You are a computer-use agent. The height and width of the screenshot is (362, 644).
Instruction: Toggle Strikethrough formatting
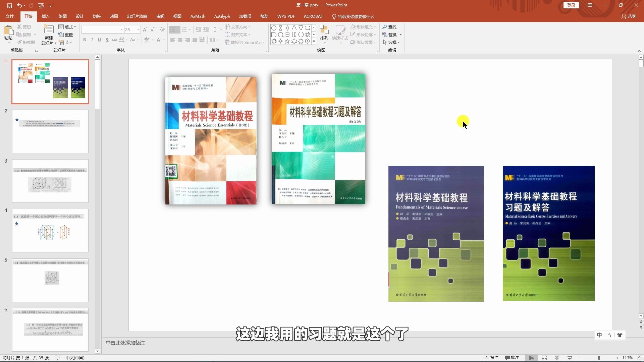click(x=114, y=40)
